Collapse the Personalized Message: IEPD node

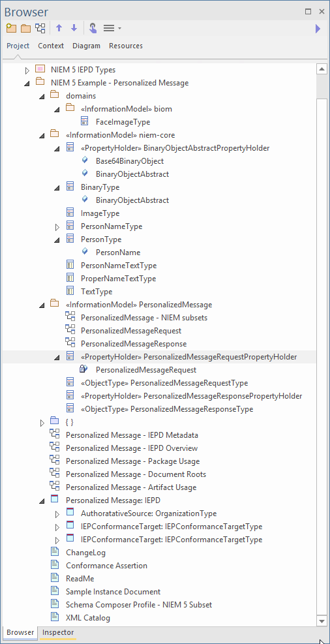tap(42, 501)
